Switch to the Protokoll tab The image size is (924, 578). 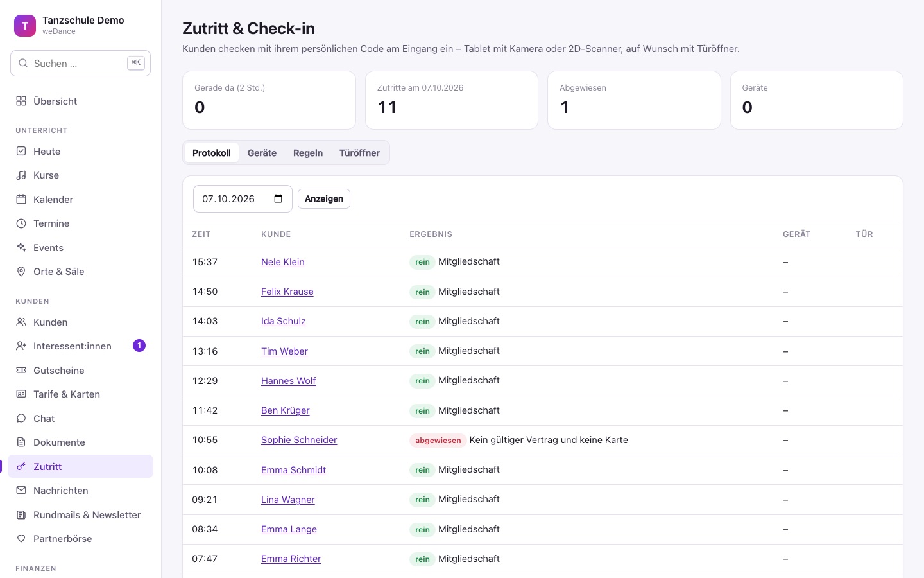tap(212, 153)
